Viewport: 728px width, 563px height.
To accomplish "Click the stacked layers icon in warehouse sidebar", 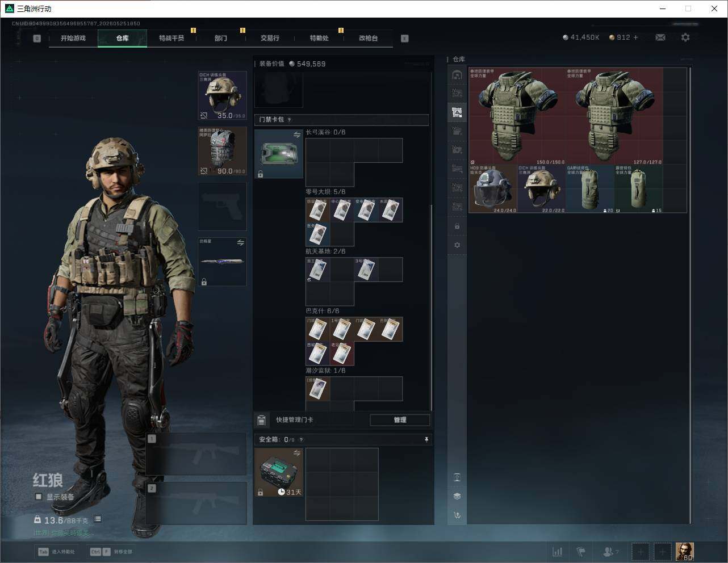I will pos(457,496).
